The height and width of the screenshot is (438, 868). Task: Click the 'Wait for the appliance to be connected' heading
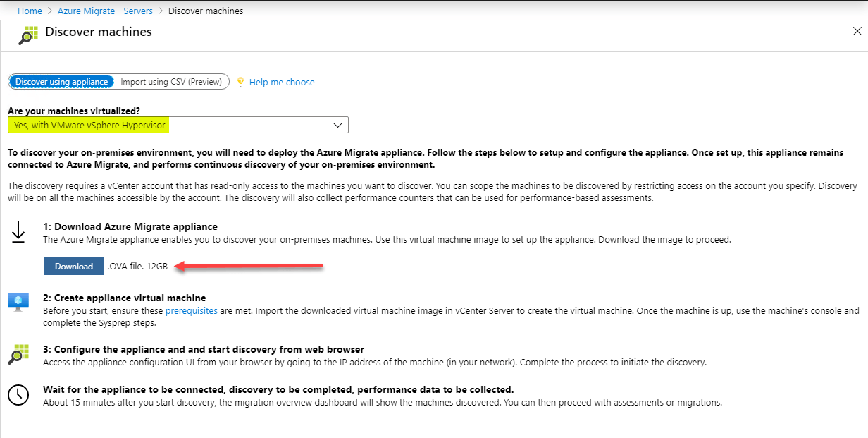pos(278,389)
